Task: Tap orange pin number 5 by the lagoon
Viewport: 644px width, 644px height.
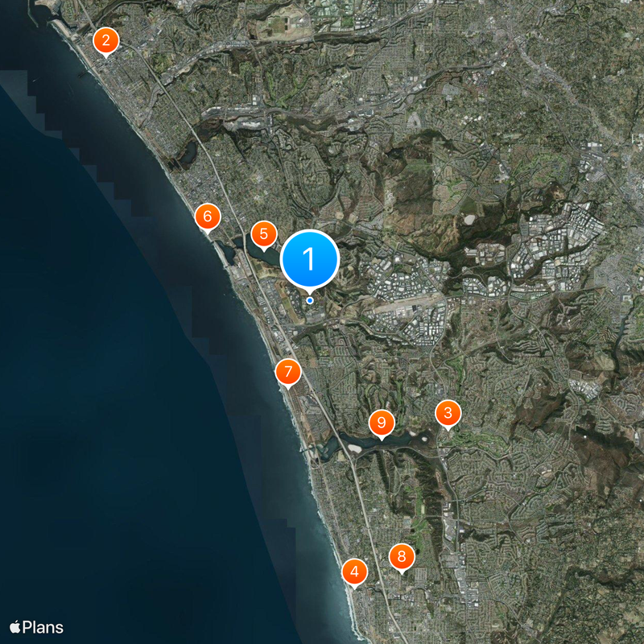Action: [x=263, y=234]
